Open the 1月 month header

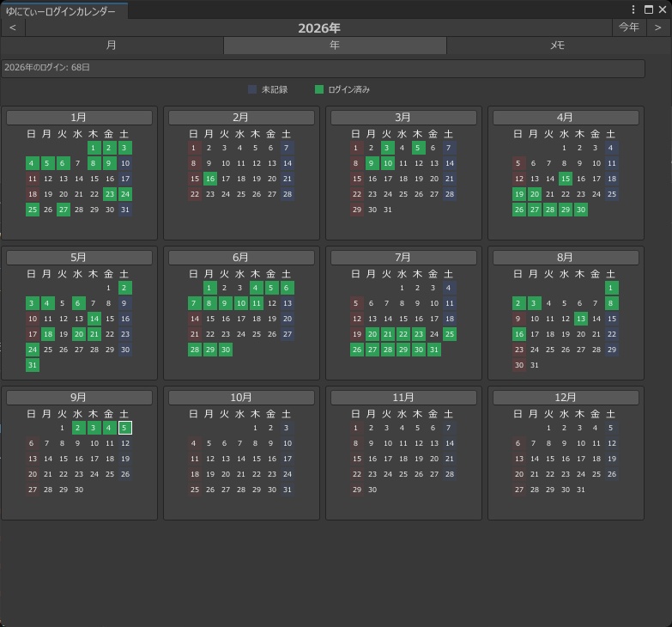click(x=79, y=118)
